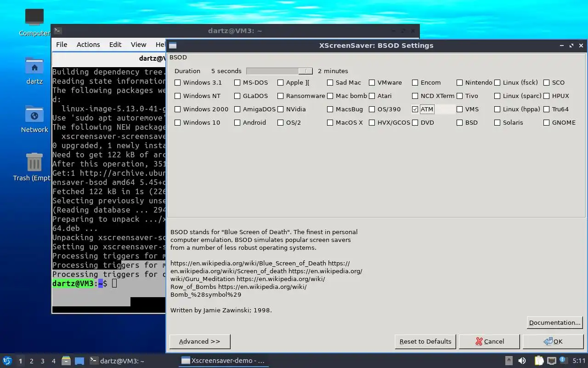Click the terminal window title icon

[57, 31]
